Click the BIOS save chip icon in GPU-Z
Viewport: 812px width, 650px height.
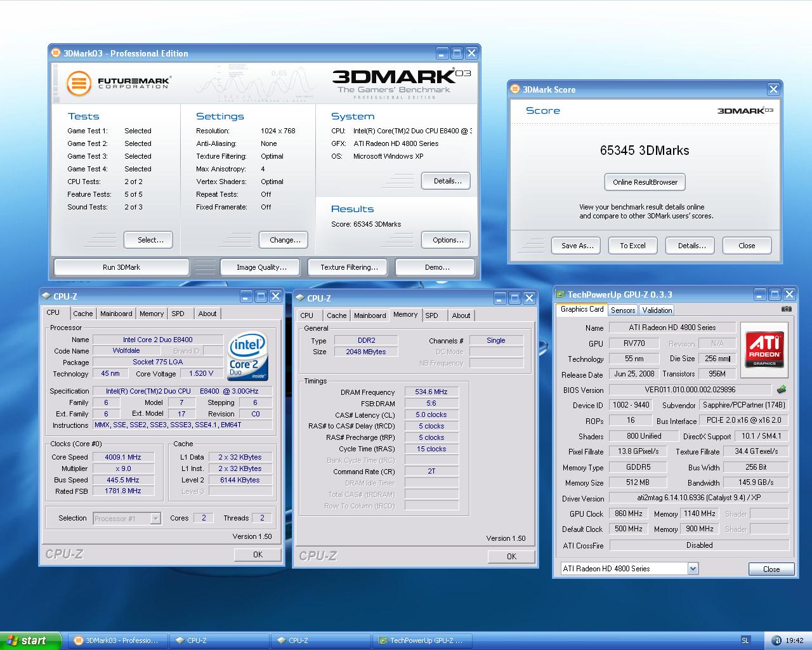[x=782, y=389]
